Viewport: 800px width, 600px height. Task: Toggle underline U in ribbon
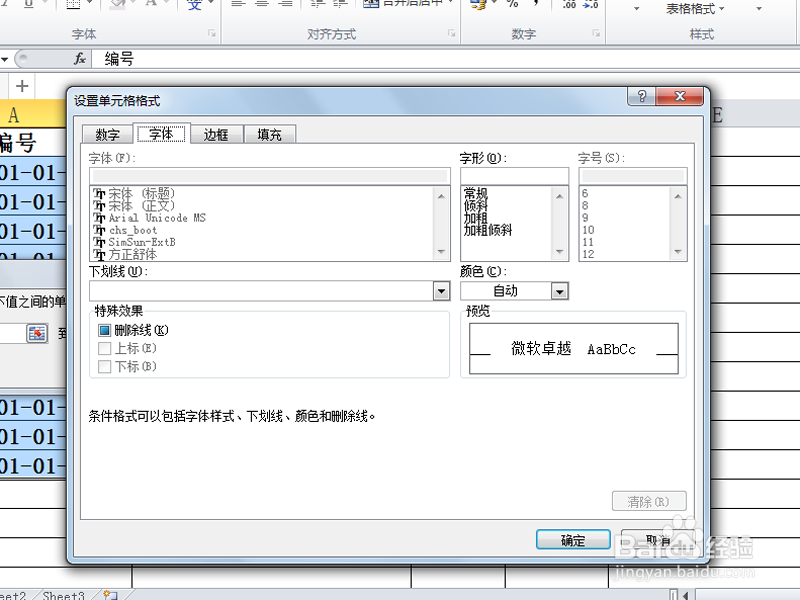[x=29, y=4]
